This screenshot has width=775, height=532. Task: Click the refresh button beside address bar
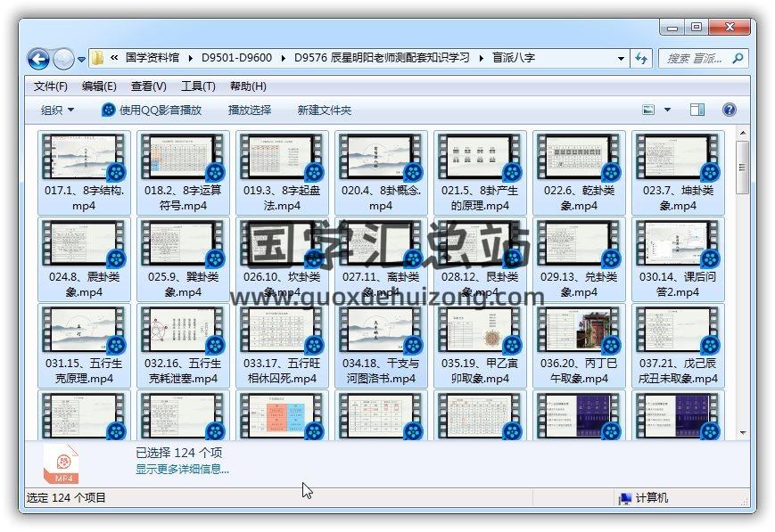tap(641, 59)
